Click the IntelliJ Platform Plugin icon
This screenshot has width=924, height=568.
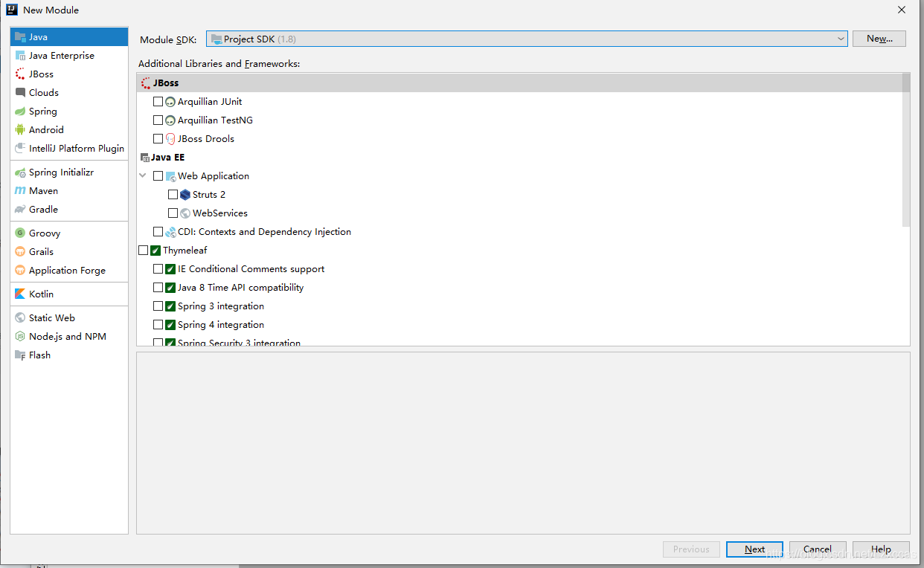[x=20, y=148]
